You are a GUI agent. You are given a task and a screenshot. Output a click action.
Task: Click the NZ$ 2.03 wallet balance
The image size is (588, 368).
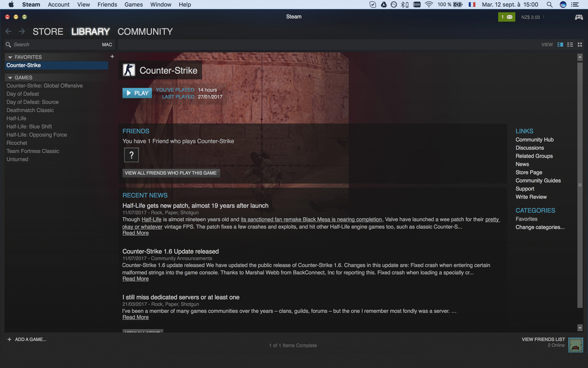click(530, 17)
